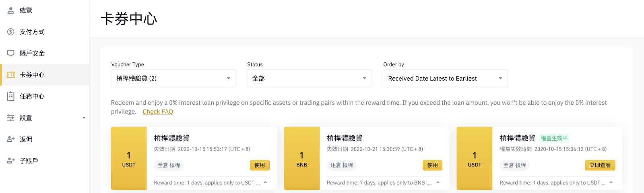Open the Voucher Type dropdown
The image size is (644, 193).
coord(173,79)
